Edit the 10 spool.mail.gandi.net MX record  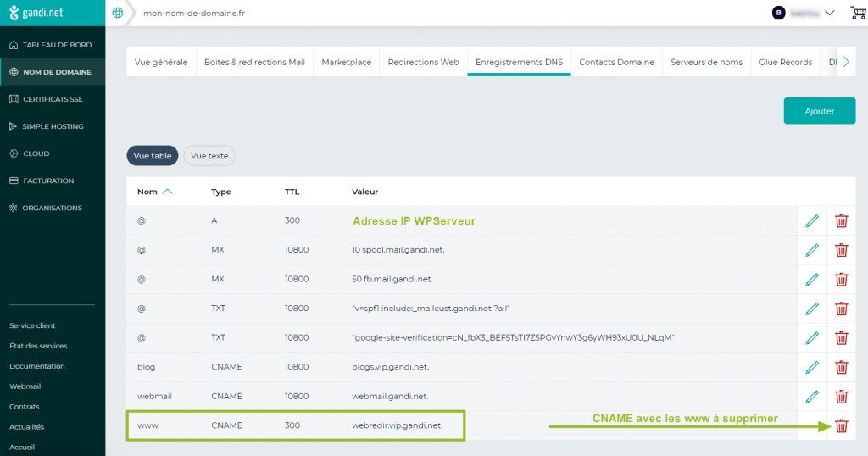click(x=812, y=250)
